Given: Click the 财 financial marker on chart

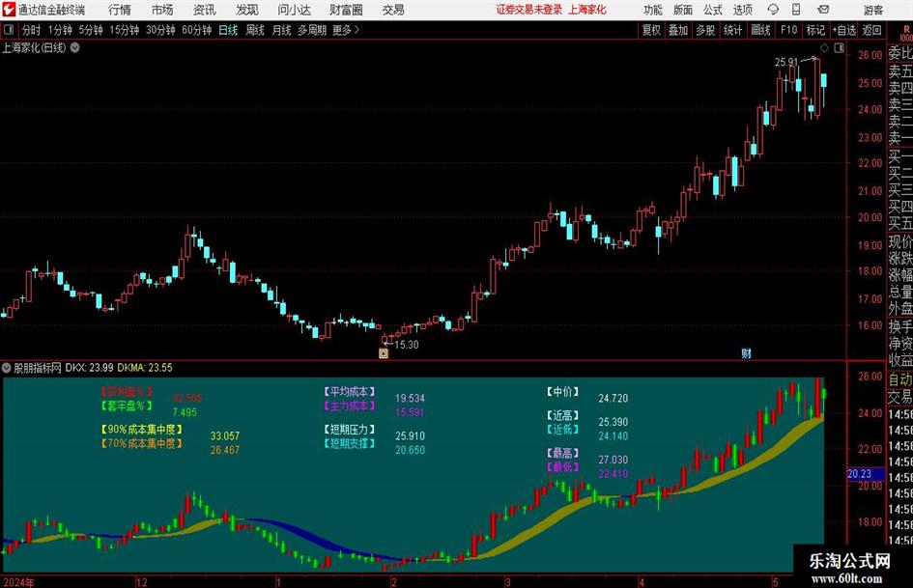Looking at the screenshot, I should [x=746, y=352].
